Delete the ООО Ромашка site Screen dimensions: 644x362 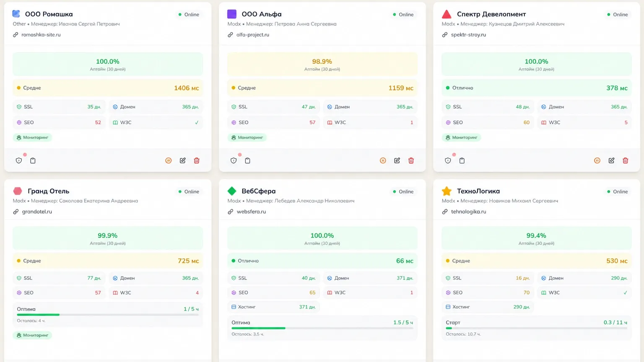tap(197, 160)
